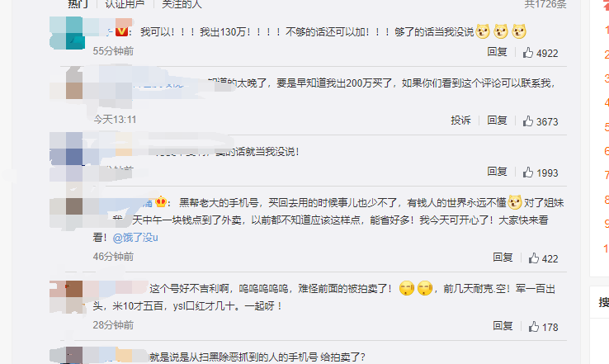Click the avatar on the 28分钟前 comment
The height and width of the screenshot is (364, 609).
tap(66, 297)
